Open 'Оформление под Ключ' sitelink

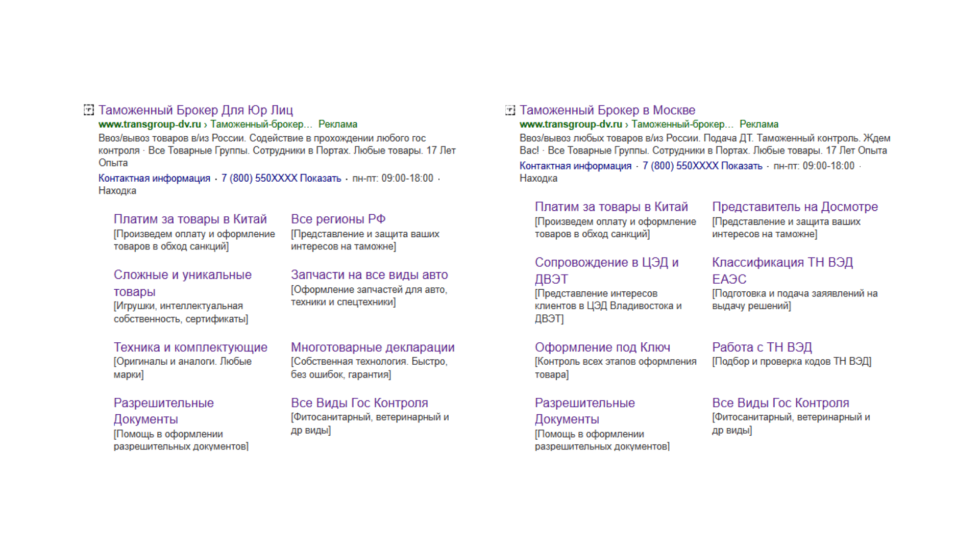602,347
